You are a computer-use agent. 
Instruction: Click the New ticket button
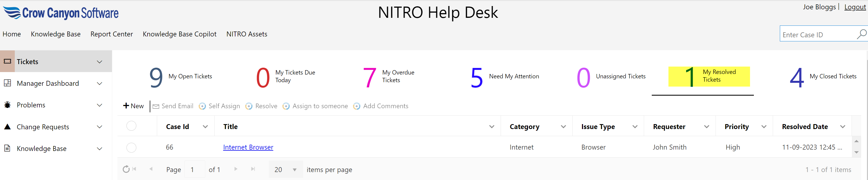pyautogui.click(x=133, y=106)
